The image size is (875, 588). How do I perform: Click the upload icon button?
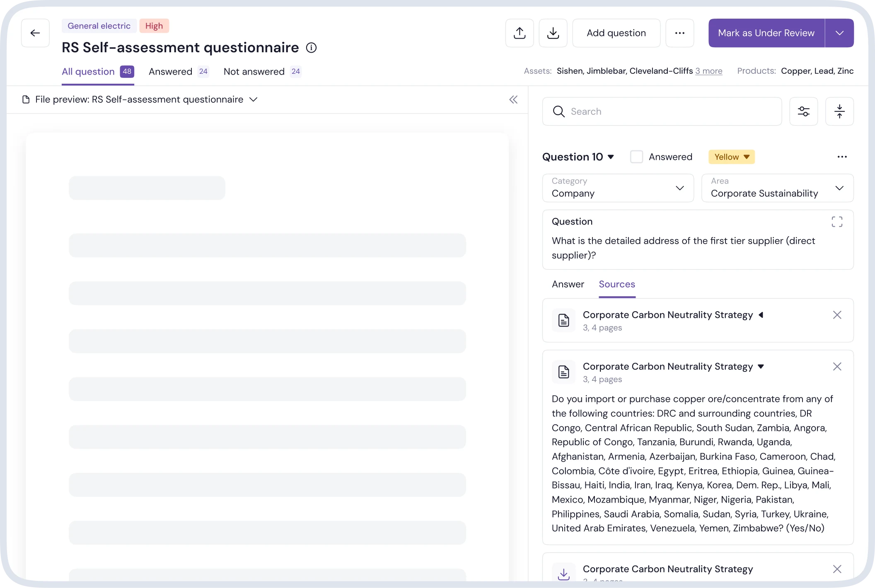[x=520, y=33]
